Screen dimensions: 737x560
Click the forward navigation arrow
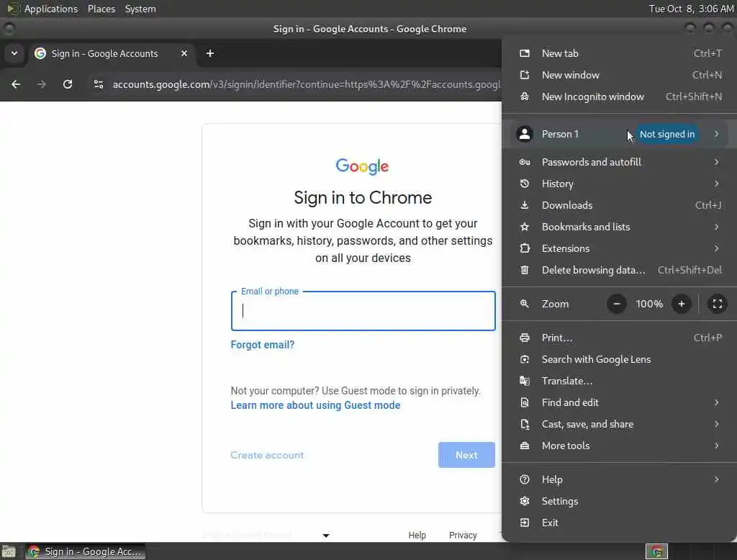coord(42,84)
